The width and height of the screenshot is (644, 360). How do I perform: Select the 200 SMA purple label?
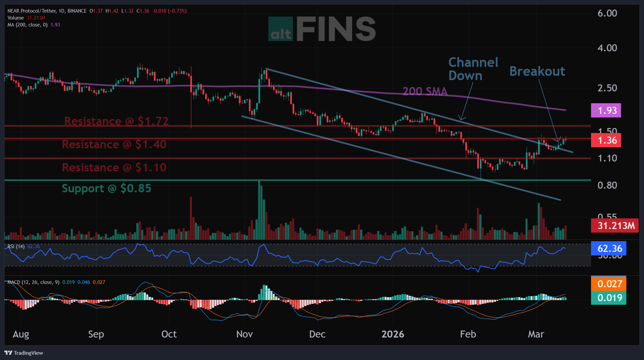coord(425,91)
